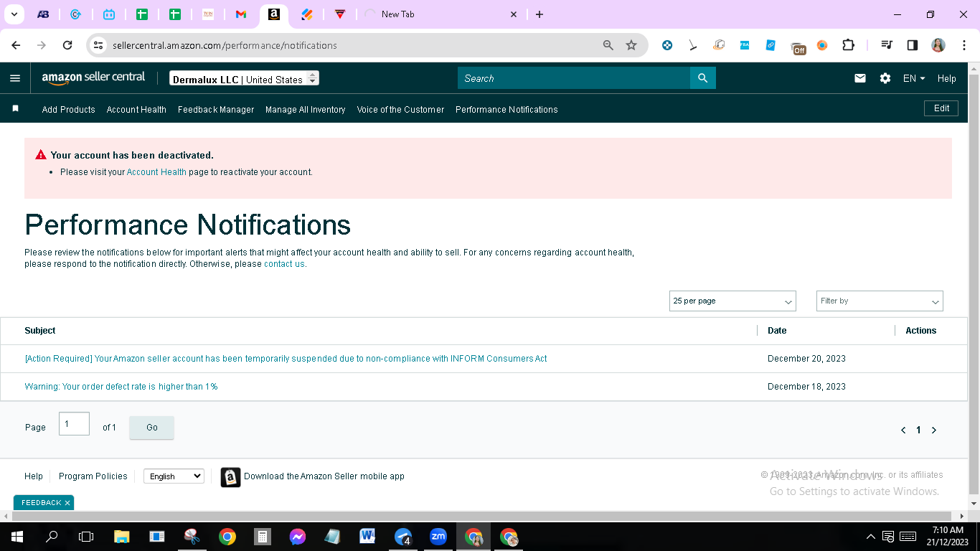Click the Amazon Seller Central logo
980x551 pixels.
click(x=93, y=78)
